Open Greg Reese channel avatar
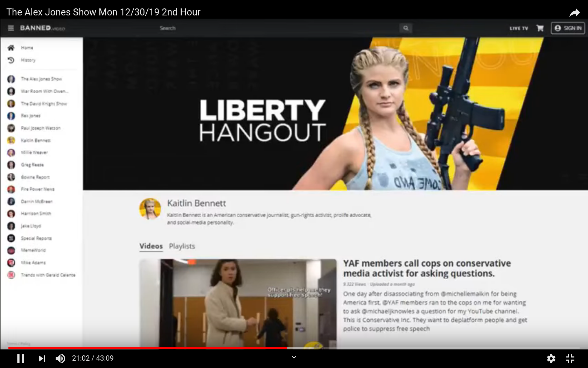The width and height of the screenshot is (588, 368). 11,165
